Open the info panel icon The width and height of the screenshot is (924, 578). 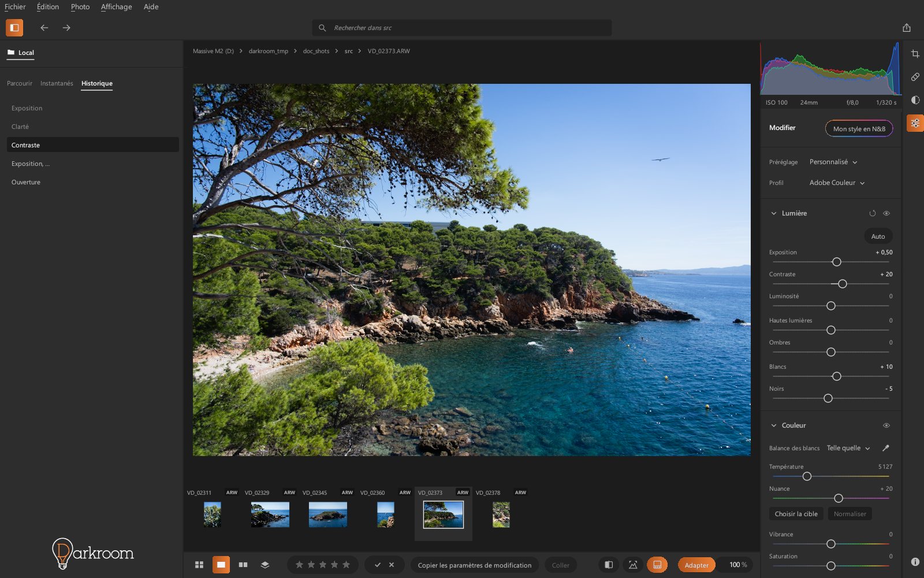pyautogui.click(x=915, y=561)
